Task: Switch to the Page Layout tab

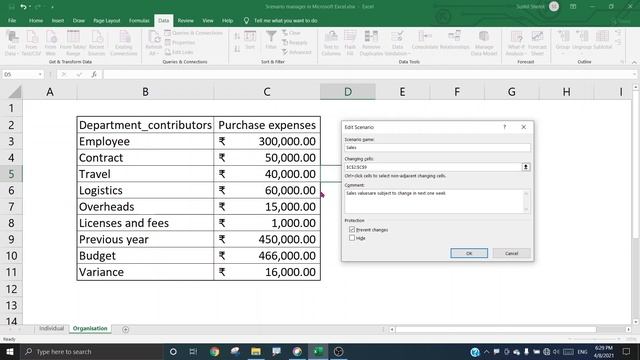Action: point(107,20)
